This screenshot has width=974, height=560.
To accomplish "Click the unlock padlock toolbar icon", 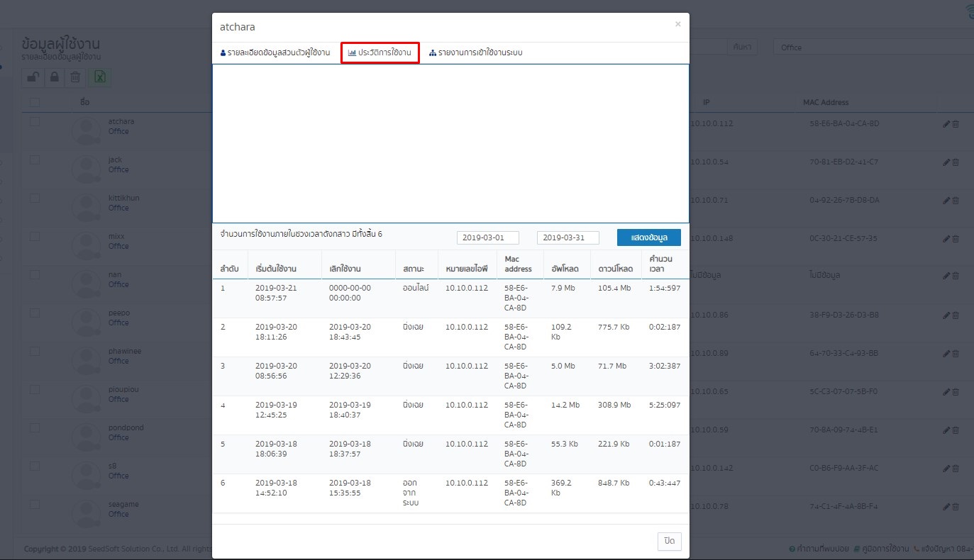I will coord(33,78).
